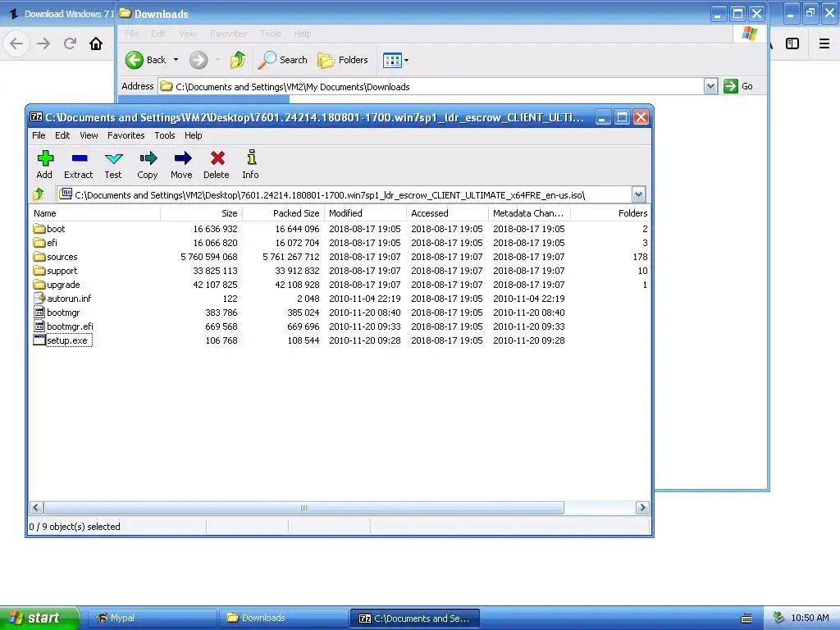The image size is (840, 630).
Task: Click the scrollbar left arrow
Action: (x=36, y=507)
